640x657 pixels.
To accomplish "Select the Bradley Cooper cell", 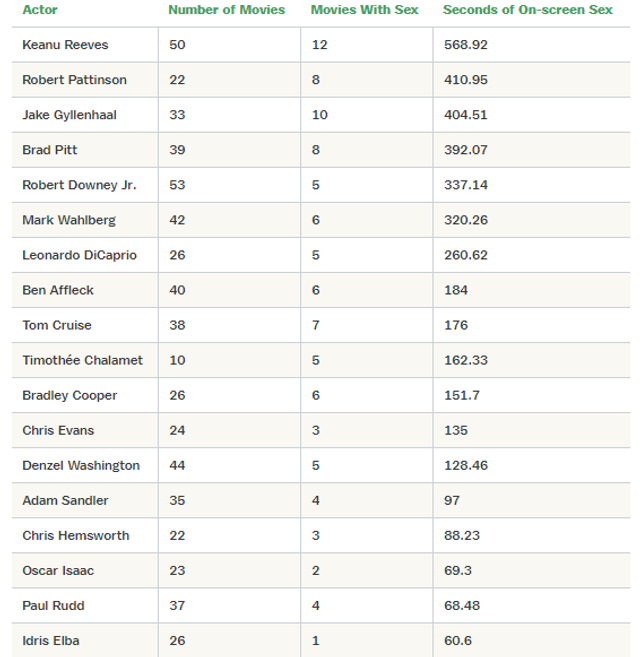I will pyautogui.click(x=70, y=395).
